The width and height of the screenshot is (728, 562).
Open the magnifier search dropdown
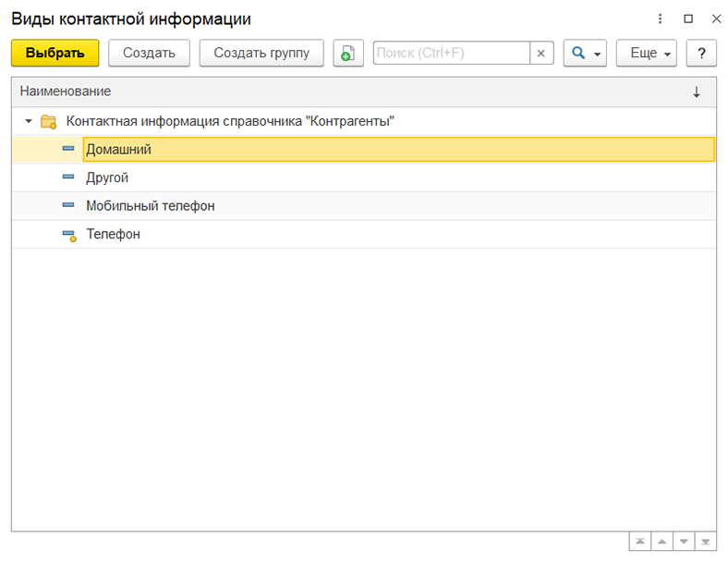point(585,53)
